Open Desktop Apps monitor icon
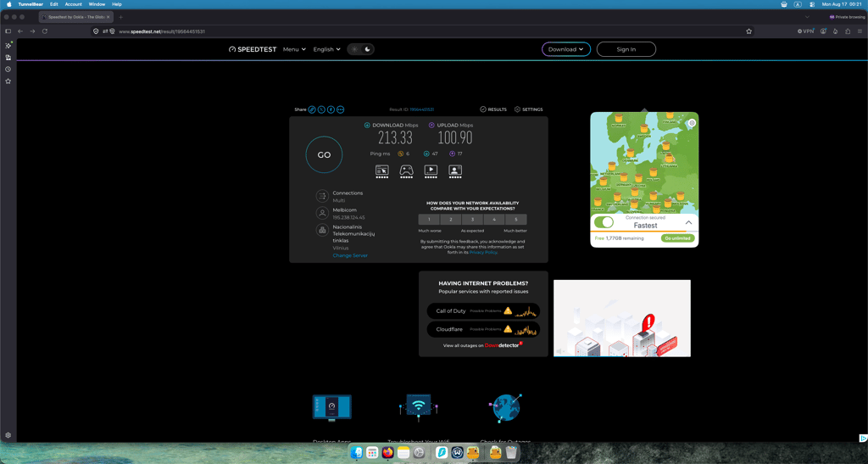This screenshot has height=464, width=868. coord(331,408)
